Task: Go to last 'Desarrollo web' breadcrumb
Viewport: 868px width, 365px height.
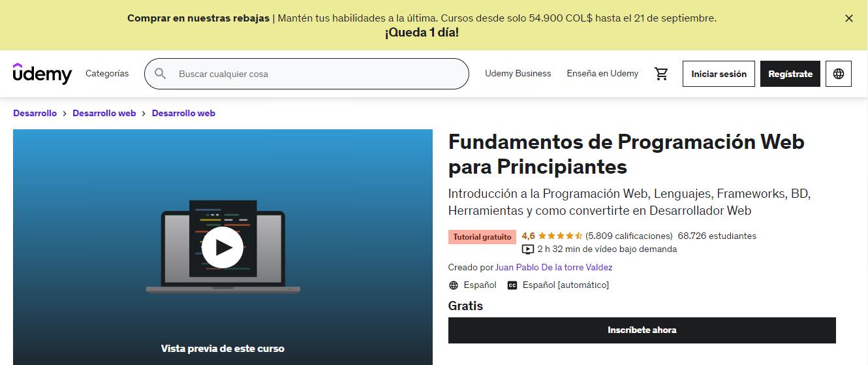Action: click(x=183, y=113)
